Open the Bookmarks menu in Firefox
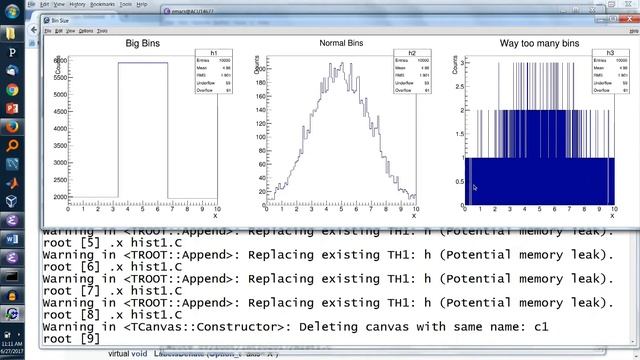The image size is (640, 360). coord(102,4)
